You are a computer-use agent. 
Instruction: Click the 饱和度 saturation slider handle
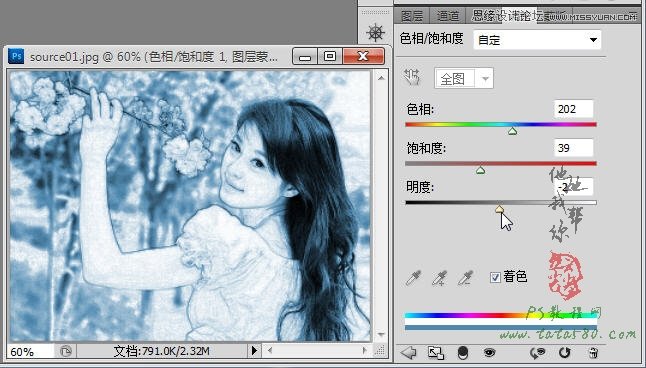tap(480, 170)
